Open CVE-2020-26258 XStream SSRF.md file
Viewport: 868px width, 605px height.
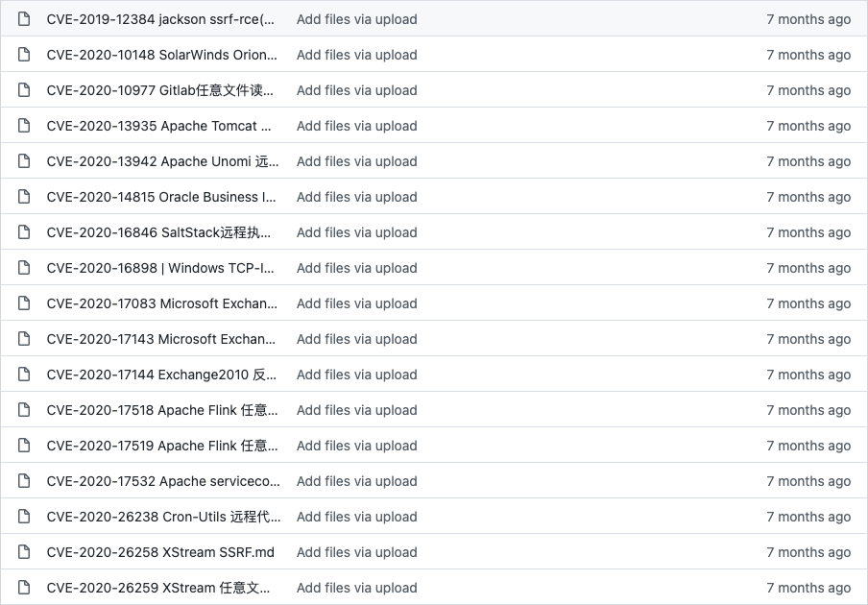160,552
